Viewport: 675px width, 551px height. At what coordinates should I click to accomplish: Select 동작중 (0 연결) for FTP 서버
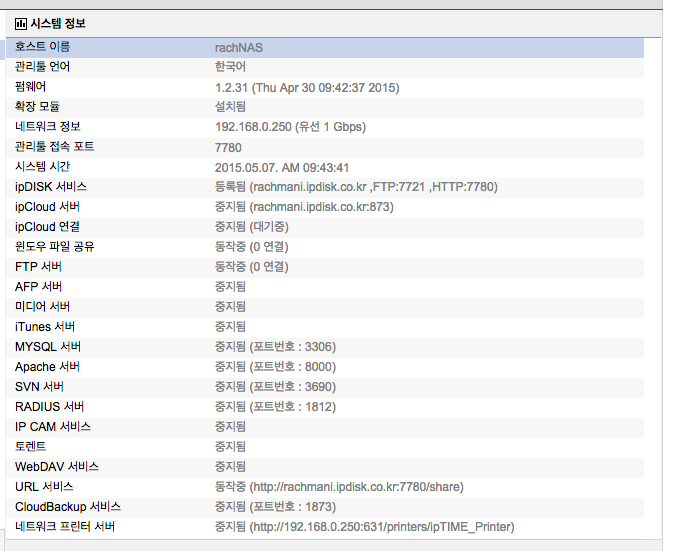(x=251, y=267)
